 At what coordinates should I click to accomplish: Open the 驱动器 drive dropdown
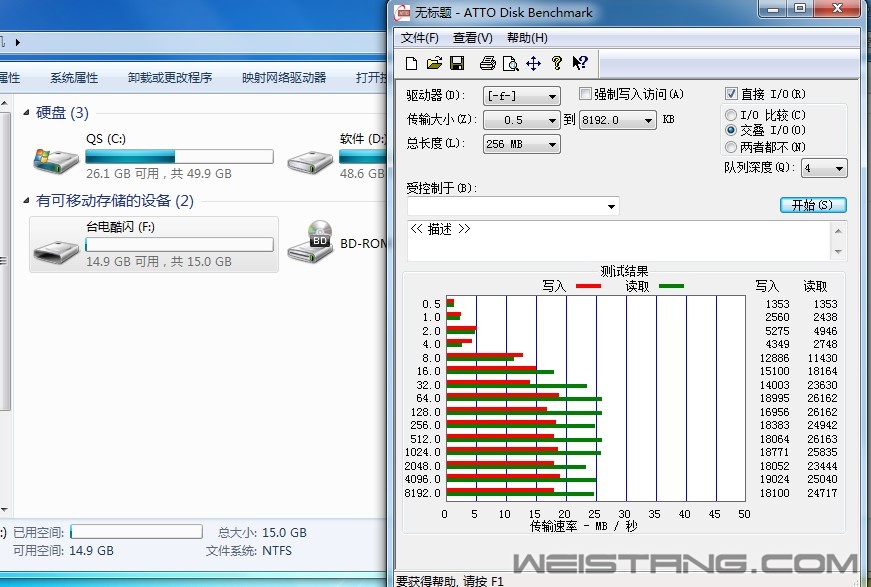pos(521,96)
